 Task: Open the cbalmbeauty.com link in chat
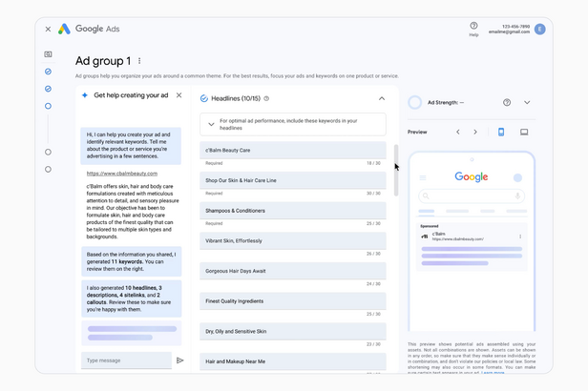122,174
